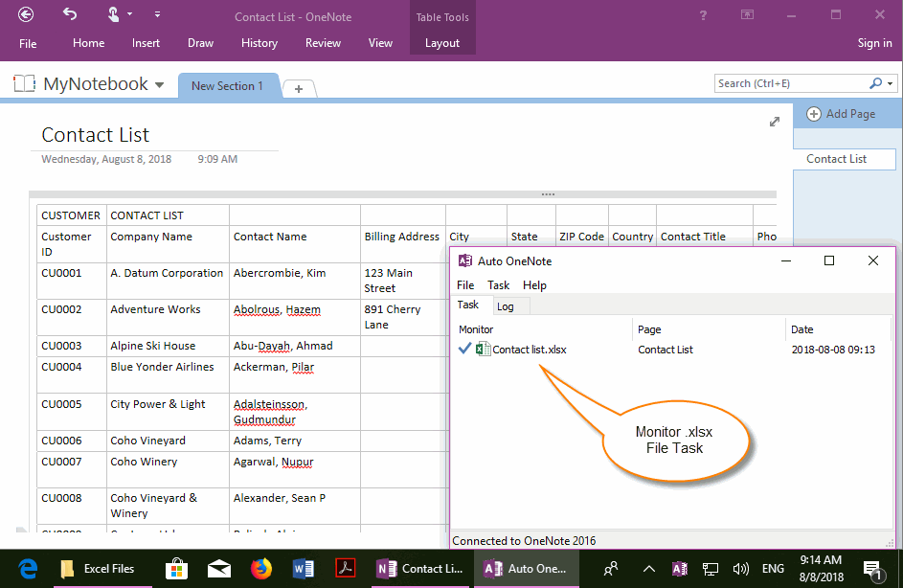Click the 2018-08-08 09:13 date entry
This screenshot has width=903, height=588.
coord(833,350)
